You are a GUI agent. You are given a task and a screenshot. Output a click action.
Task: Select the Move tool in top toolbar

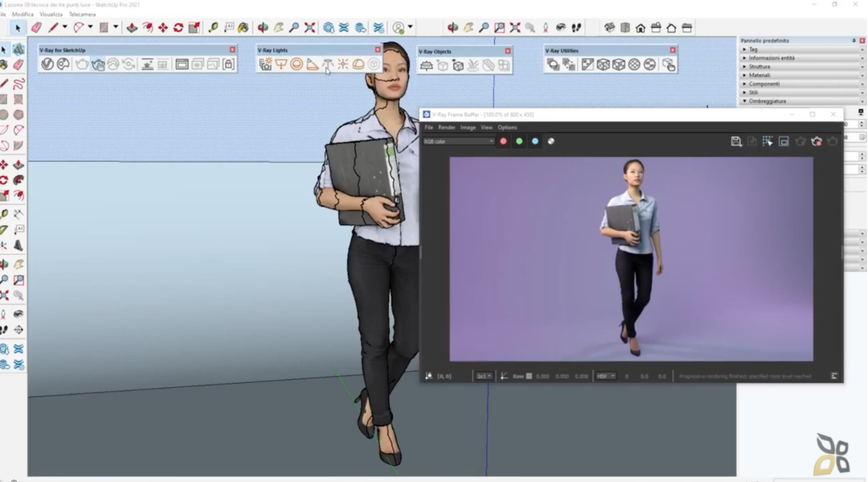(163, 27)
